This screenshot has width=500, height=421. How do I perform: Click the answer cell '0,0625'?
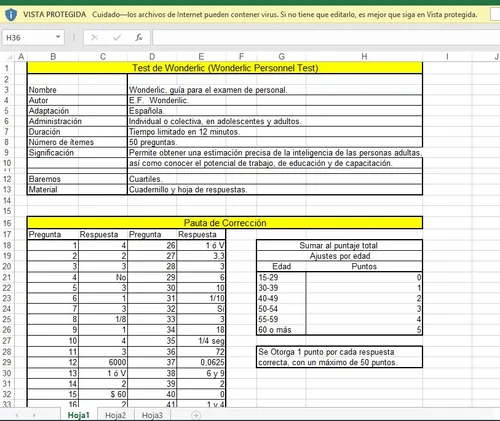pyautogui.click(x=201, y=362)
